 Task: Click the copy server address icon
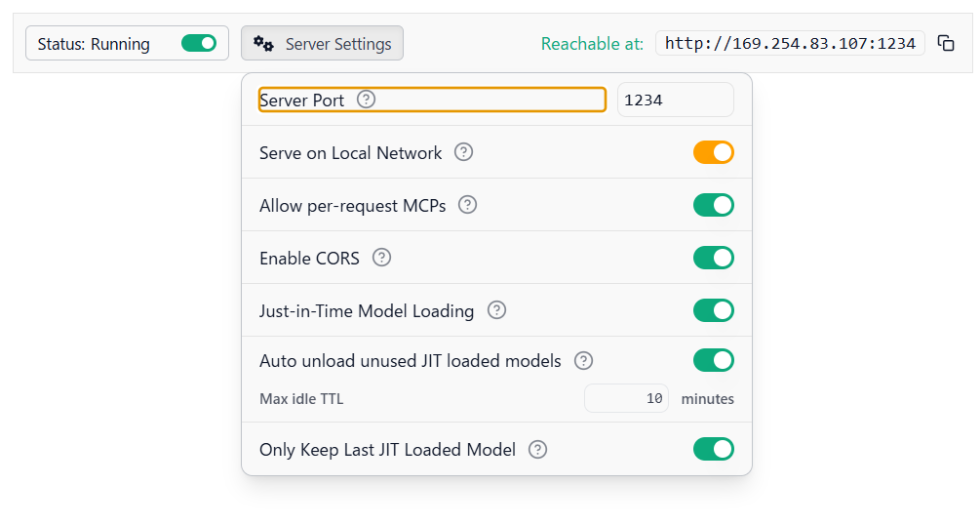click(x=946, y=43)
